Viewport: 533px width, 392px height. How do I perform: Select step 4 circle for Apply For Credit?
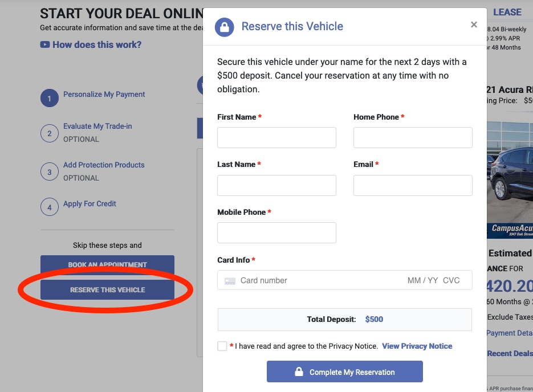pos(49,207)
